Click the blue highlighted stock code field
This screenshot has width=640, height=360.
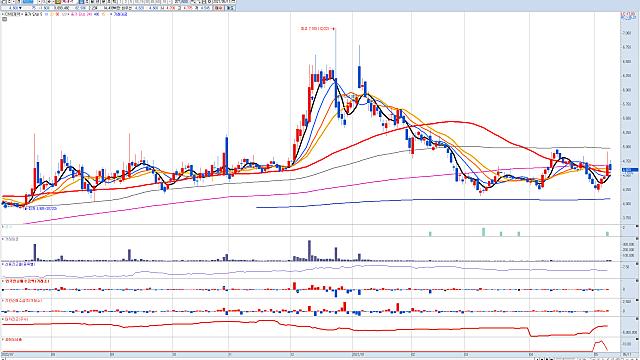(28, 2)
